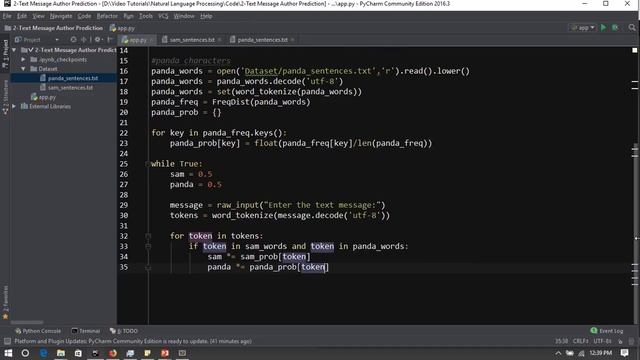Viewport: 640px width, 360px height.
Task: Click the project panel horizontal scrollbar
Action: point(27,322)
